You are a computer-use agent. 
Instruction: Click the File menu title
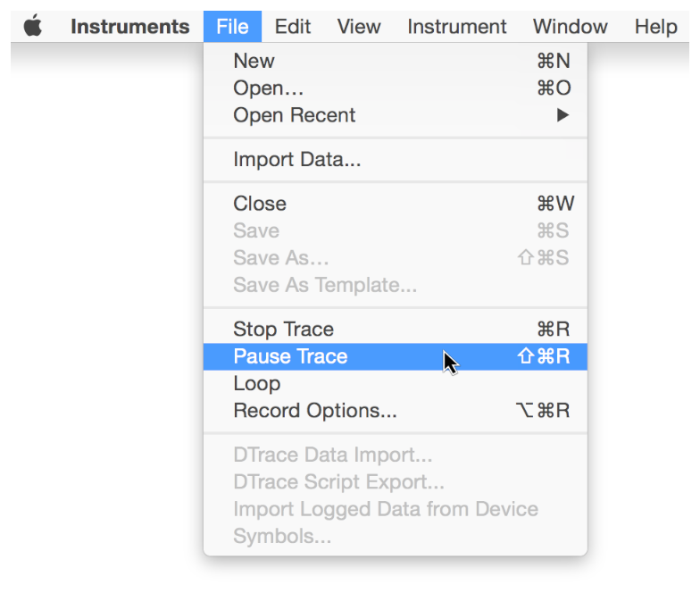[232, 27]
